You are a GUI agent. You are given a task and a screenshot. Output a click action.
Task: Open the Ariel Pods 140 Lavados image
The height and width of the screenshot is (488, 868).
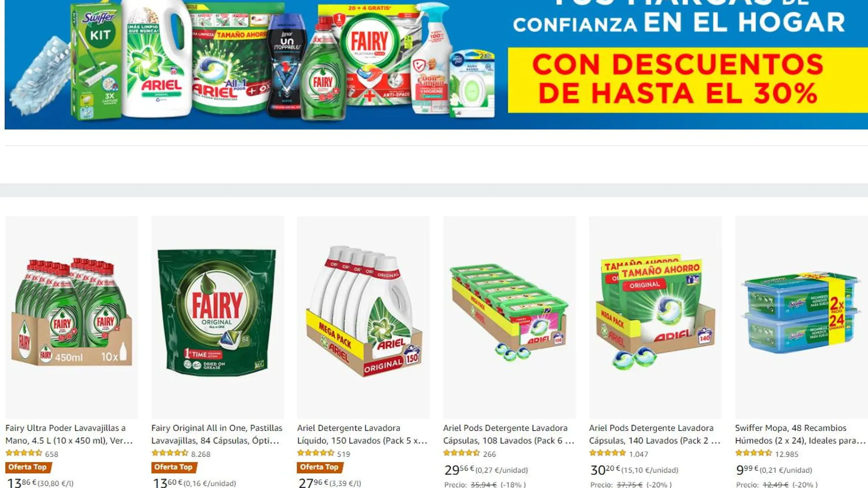655,317
